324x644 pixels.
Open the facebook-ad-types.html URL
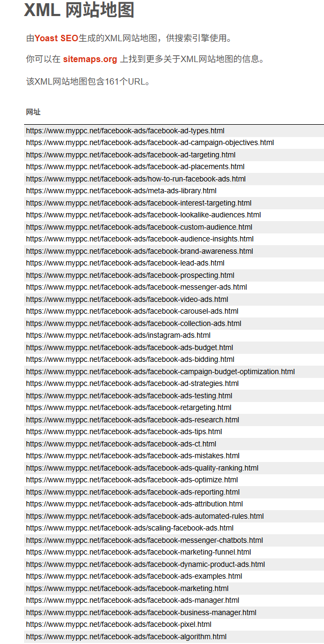[x=125, y=131]
